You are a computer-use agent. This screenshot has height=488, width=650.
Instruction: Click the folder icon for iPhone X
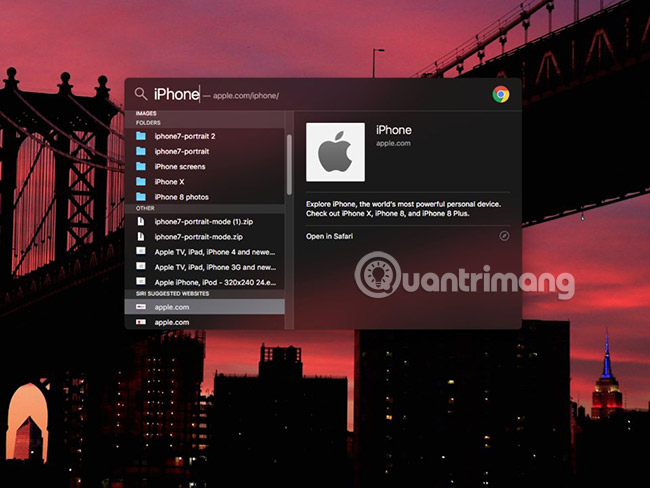click(140, 182)
